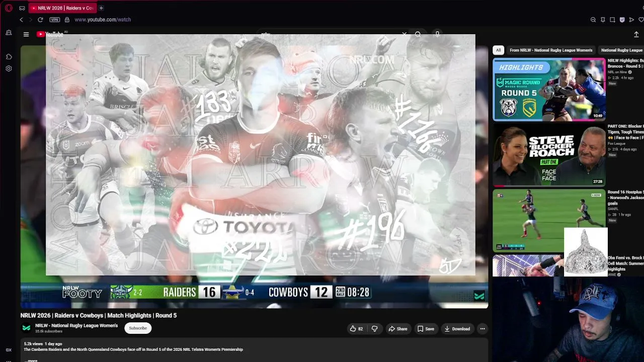Viewport: 644px width, 362px height.
Task: Click the upload arrow icon at top right
Action: 636,34
